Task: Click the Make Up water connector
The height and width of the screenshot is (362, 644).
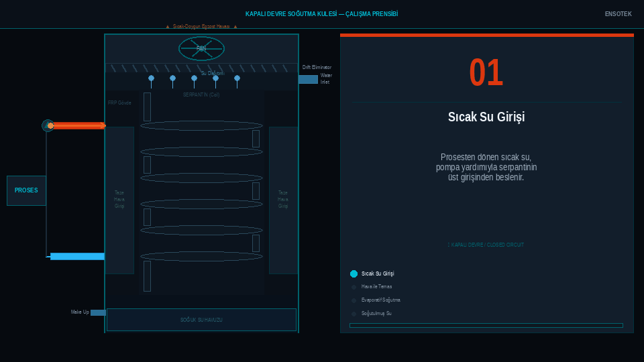Action: pos(98,312)
